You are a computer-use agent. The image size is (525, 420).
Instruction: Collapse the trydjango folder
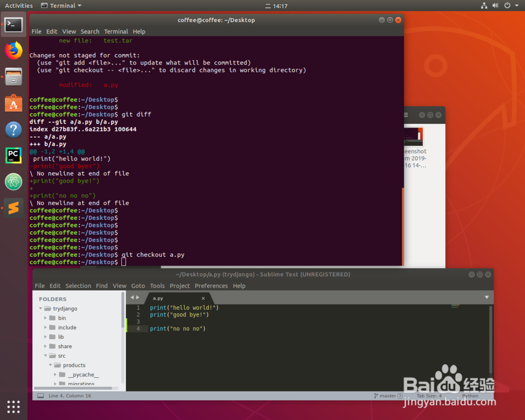pos(40,309)
